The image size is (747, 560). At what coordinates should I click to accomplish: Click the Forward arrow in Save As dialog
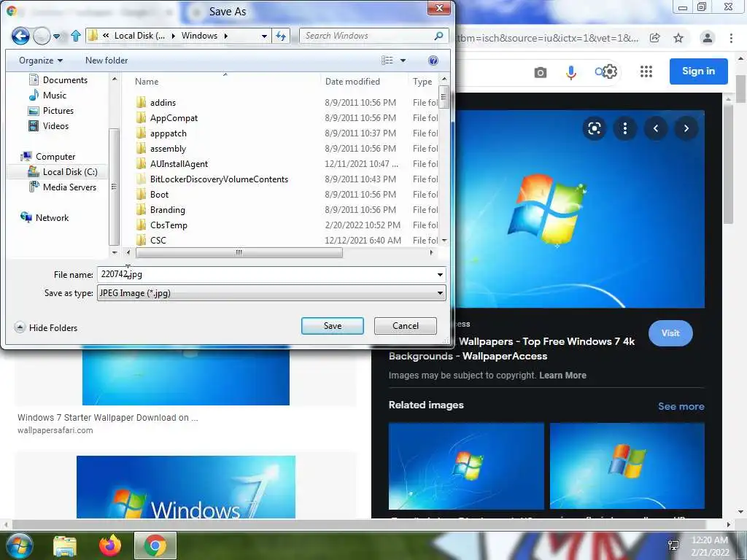tap(42, 36)
